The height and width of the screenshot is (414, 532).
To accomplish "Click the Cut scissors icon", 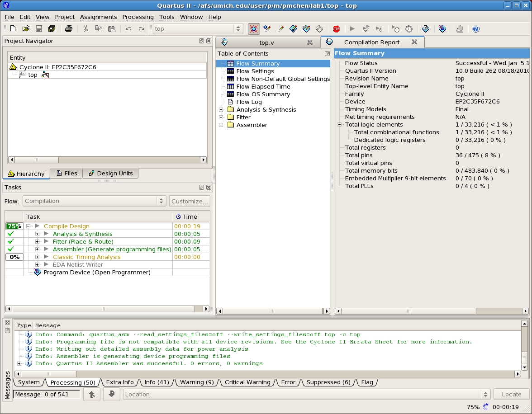I will 85,29.
